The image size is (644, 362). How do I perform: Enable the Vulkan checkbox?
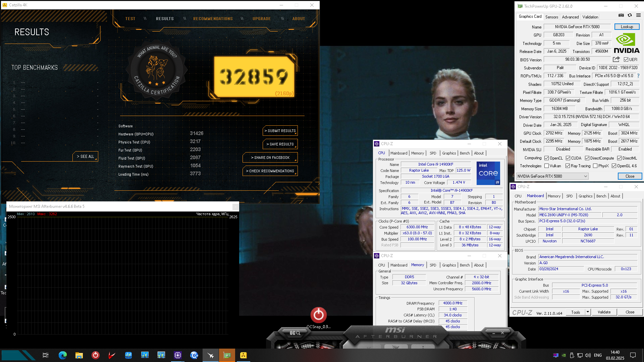[x=546, y=166]
